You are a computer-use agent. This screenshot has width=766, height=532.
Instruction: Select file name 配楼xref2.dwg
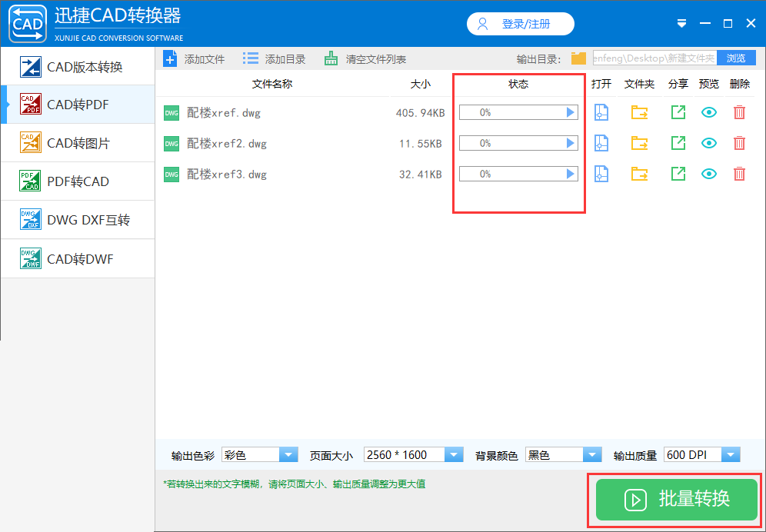227,144
